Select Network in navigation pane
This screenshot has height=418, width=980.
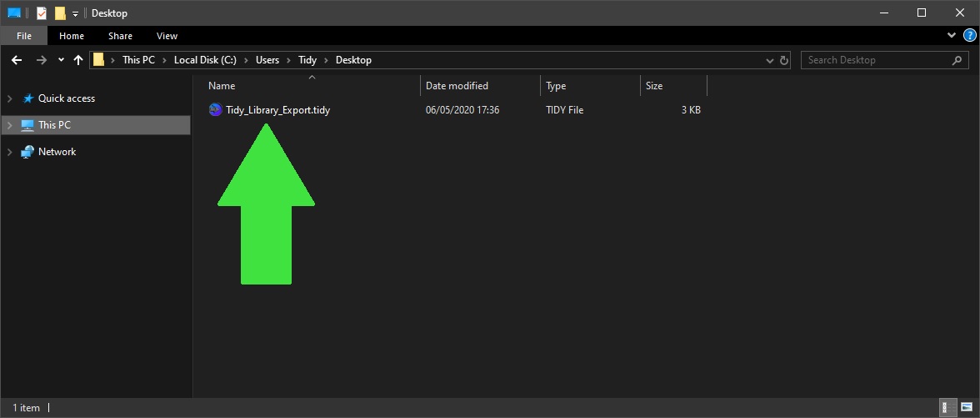tap(57, 152)
